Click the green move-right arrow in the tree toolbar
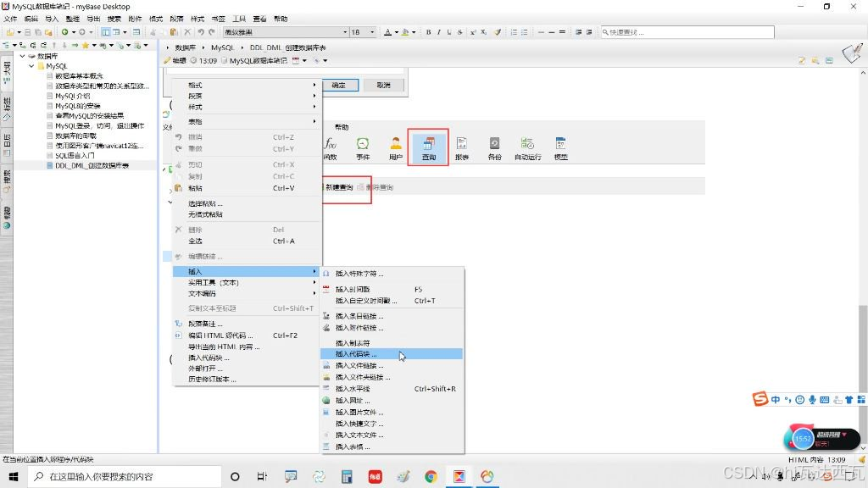Image resolution: width=868 pixels, height=488 pixels. (75, 46)
